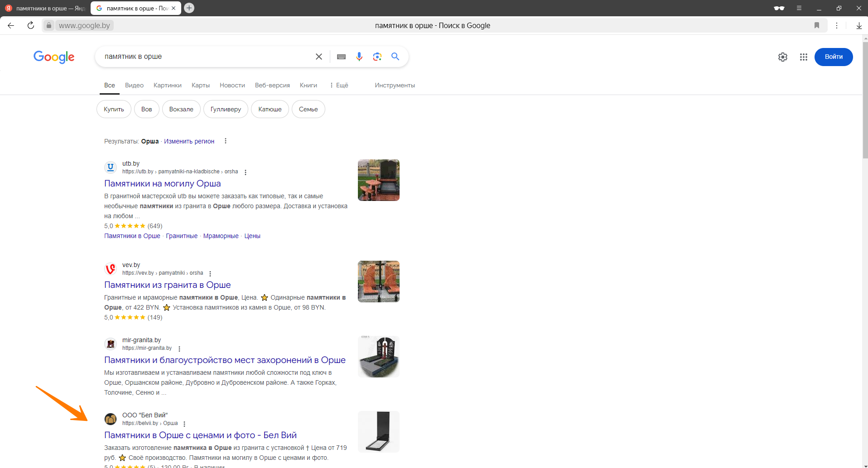The image size is (868, 468).
Task: Click the Войти sign-in button
Action: coord(834,57)
